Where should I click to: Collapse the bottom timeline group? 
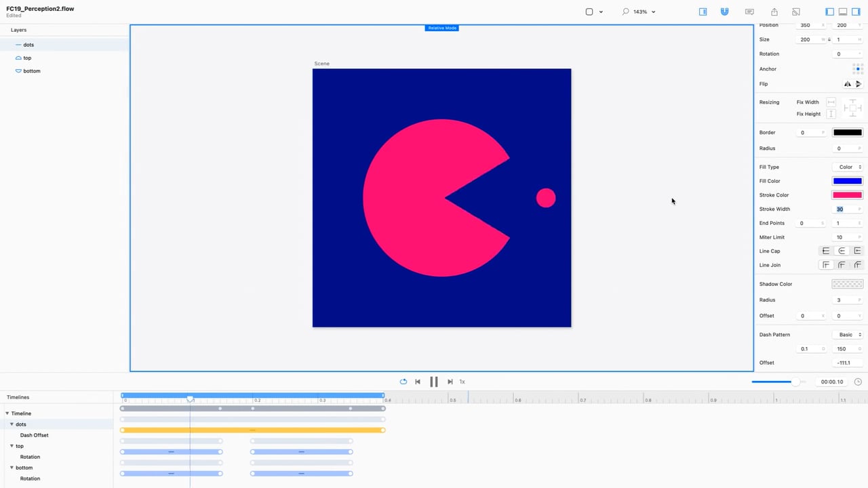click(12, 468)
